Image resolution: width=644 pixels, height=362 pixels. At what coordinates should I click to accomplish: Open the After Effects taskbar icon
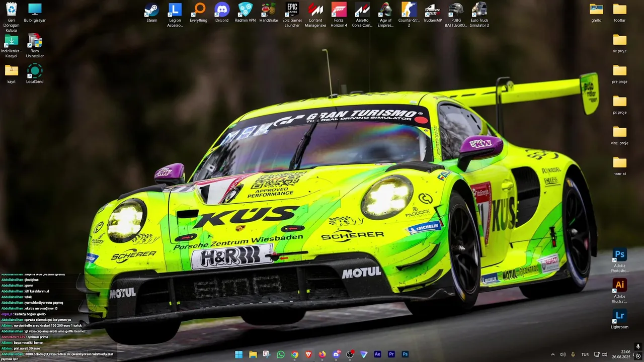click(377, 354)
